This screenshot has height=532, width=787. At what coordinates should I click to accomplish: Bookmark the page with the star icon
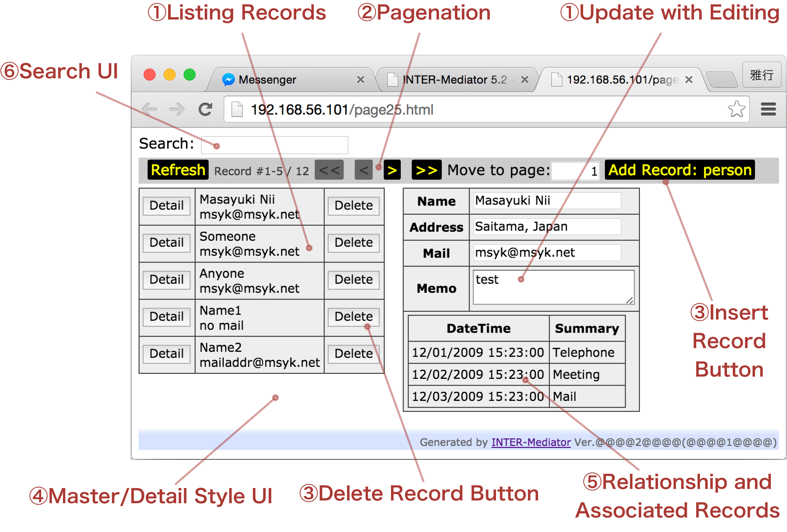pyautogui.click(x=736, y=109)
